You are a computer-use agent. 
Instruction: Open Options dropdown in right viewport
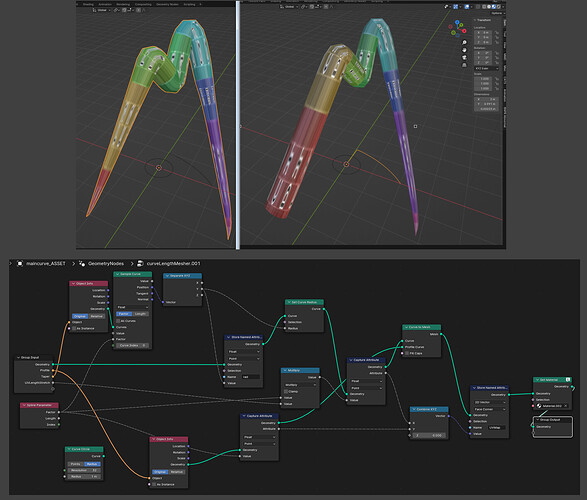pos(498,13)
